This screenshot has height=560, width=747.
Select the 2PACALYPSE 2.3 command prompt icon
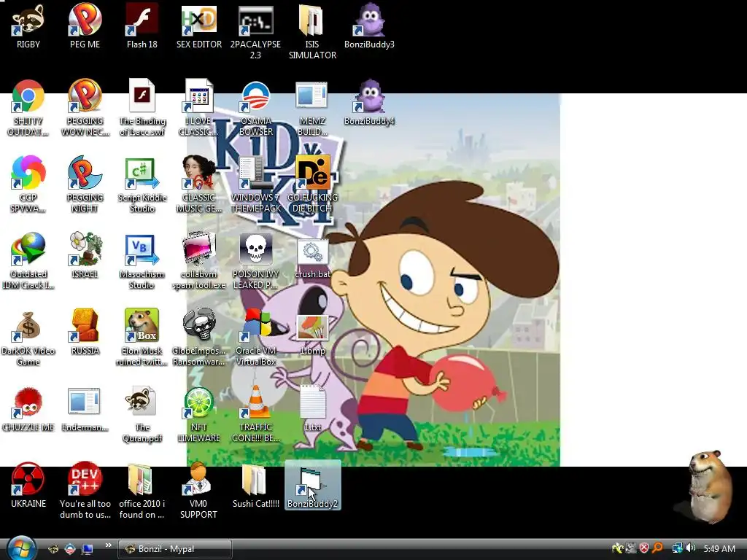(x=255, y=31)
